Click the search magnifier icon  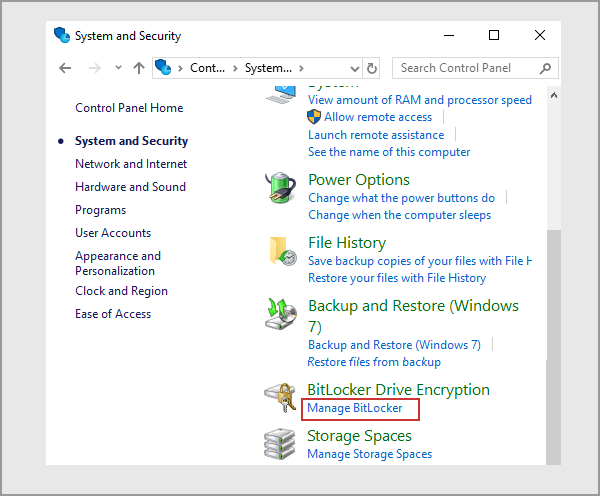tap(546, 68)
